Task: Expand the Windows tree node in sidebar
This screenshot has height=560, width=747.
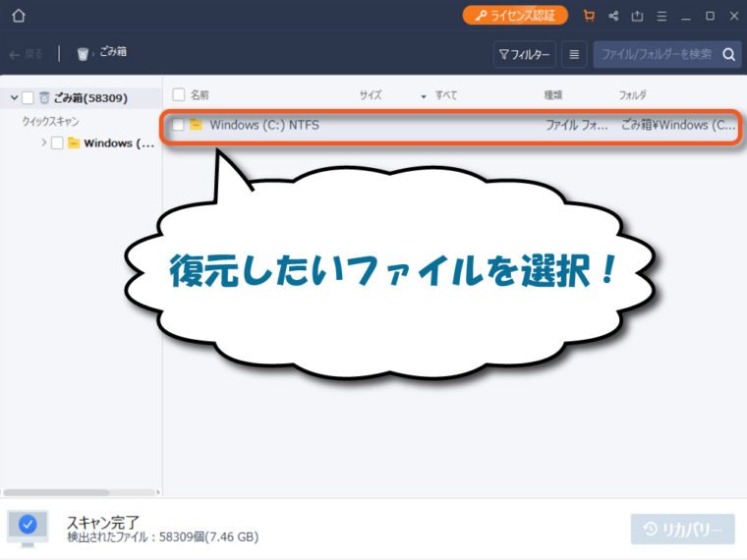Action: [43, 143]
